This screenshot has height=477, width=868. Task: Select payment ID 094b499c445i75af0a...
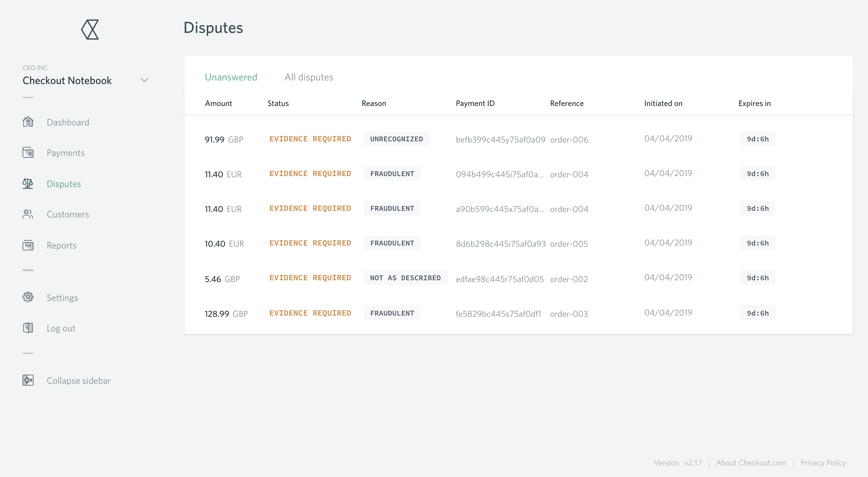pyautogui.click(x=500, y=174)
